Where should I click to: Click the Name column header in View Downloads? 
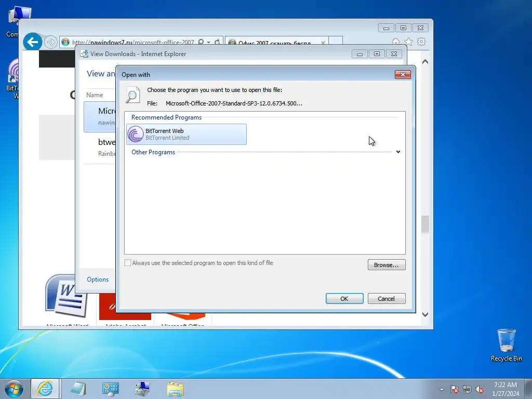click(95, 95)
